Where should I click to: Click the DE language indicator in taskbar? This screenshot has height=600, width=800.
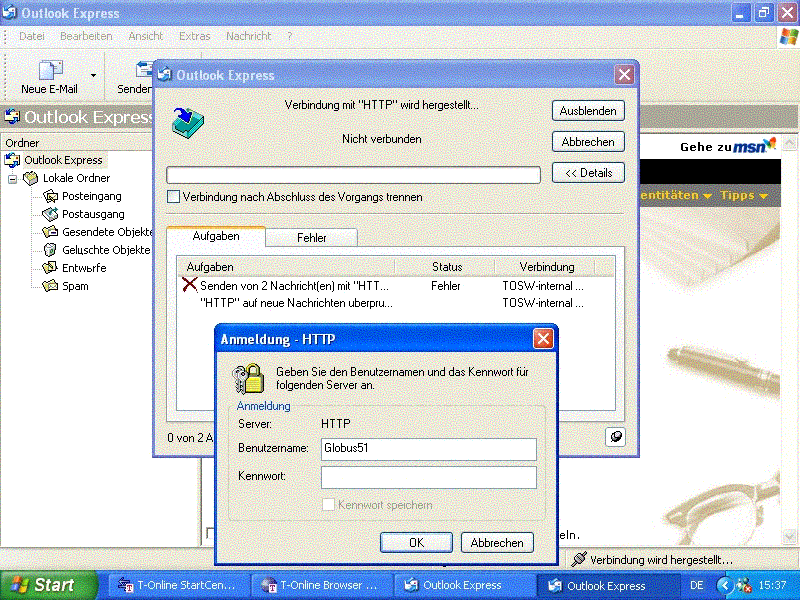pyautogui.click(x=696, y=585)
